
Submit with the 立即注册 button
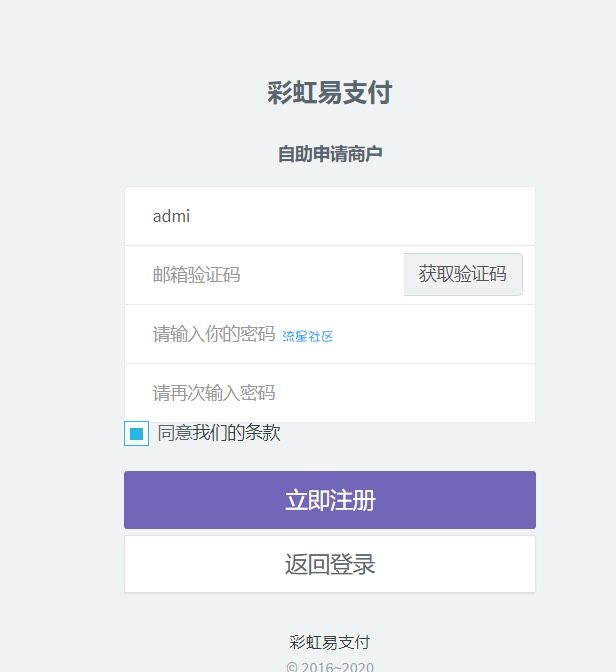(x=330, y=500)
